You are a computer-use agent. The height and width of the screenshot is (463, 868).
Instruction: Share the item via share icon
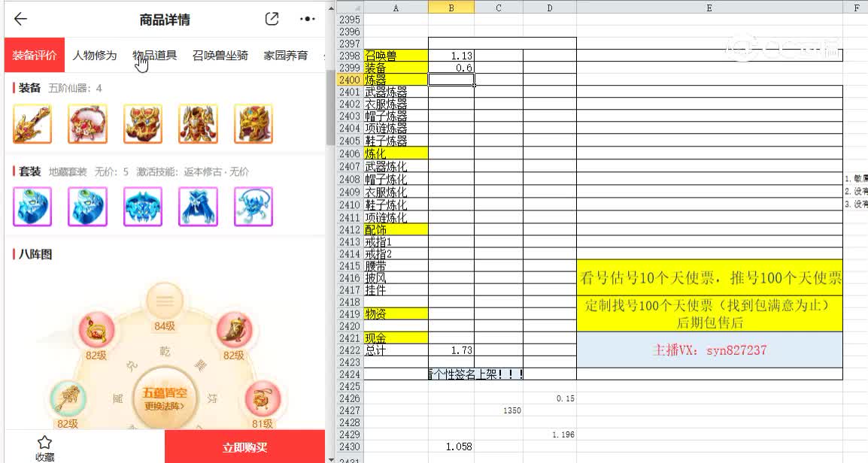click(272, 19)
